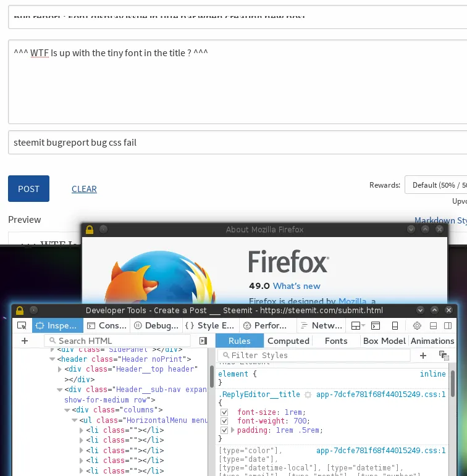
Task: Collapse the header class="Header noPrint" node
Action: 53,359
